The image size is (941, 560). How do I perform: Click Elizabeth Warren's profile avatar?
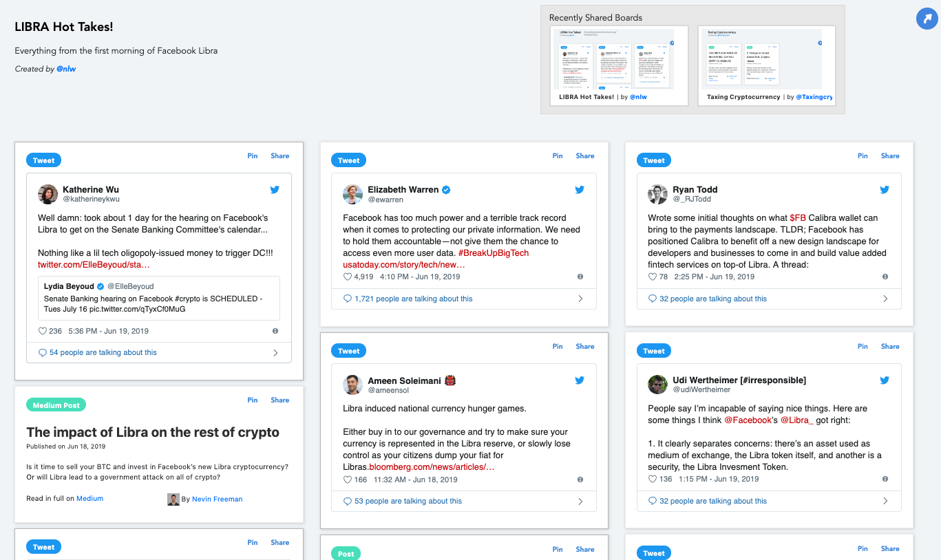[x=352, y=194]
